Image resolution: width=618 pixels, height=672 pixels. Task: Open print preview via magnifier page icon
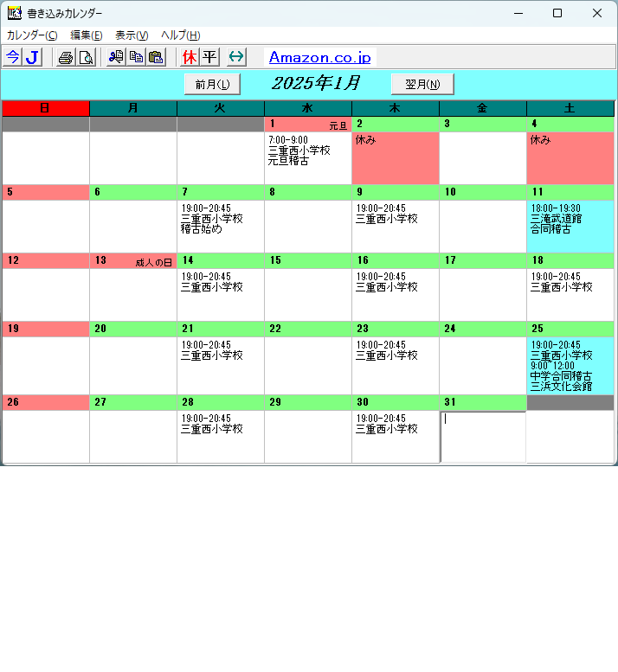(86, 57)
